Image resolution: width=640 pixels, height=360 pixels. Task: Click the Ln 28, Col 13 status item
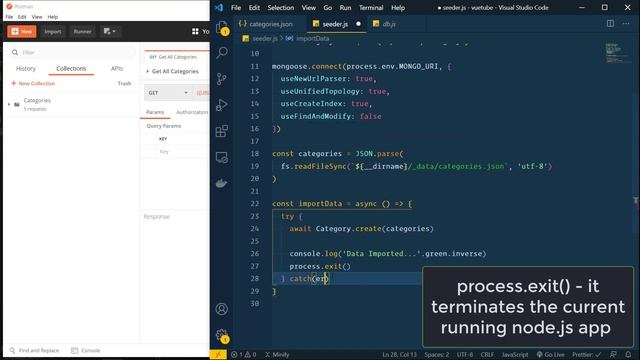pos(399,355)
